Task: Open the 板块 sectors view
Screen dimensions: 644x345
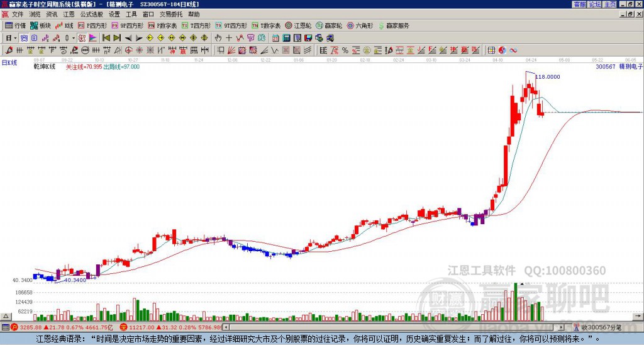Action: (x=40, y=25)
